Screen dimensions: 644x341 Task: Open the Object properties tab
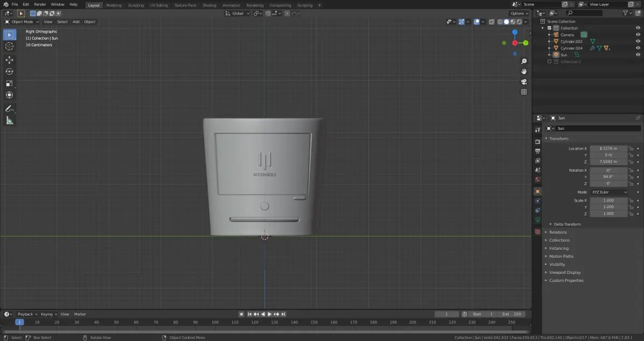coord(537,191)
